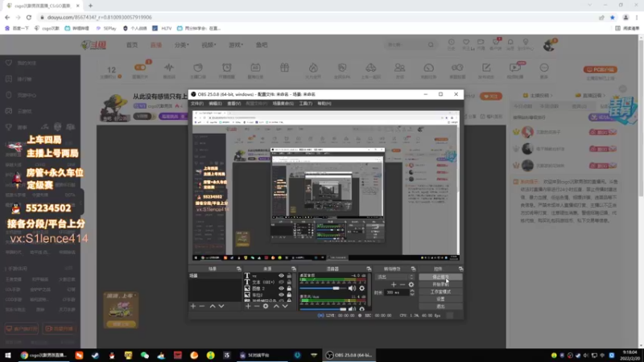Toggle lock on the 'vx' source

click(289, 276)
